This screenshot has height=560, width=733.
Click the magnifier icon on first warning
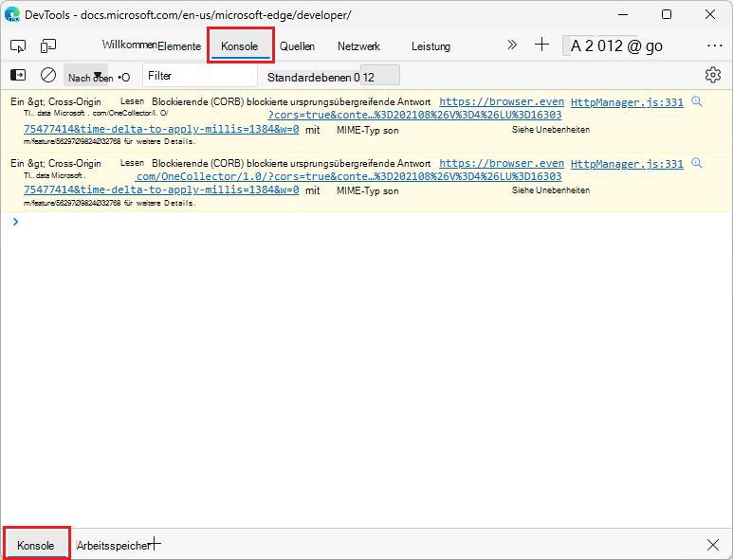pos(697,101)
